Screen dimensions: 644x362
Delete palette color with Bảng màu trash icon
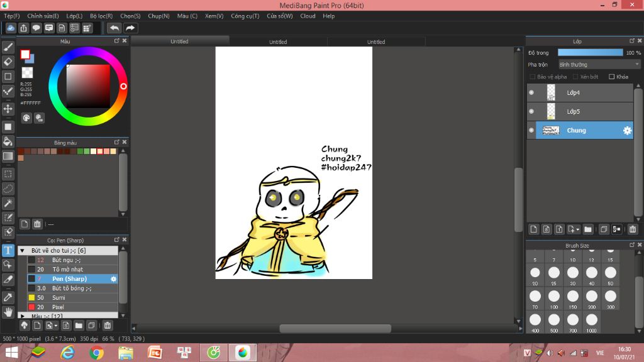(x=37, y=224)
